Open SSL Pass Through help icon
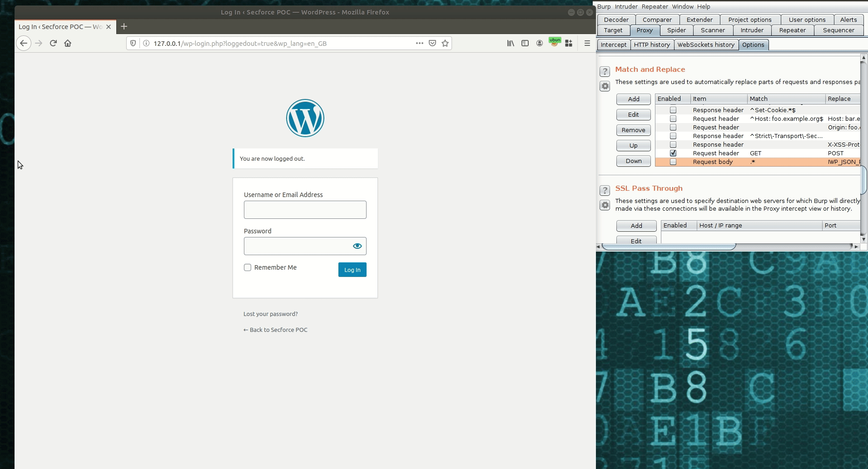 [605, 190]
